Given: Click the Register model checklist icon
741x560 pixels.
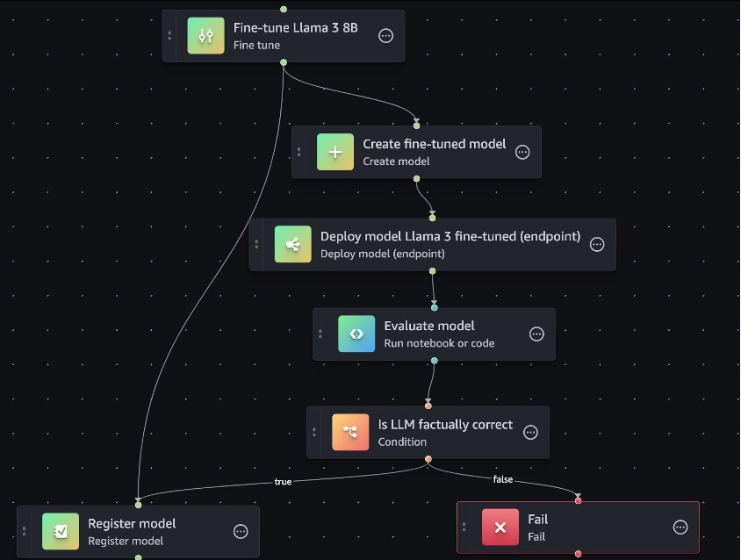Looking at the screenshot, I should [x=61, y=531].
